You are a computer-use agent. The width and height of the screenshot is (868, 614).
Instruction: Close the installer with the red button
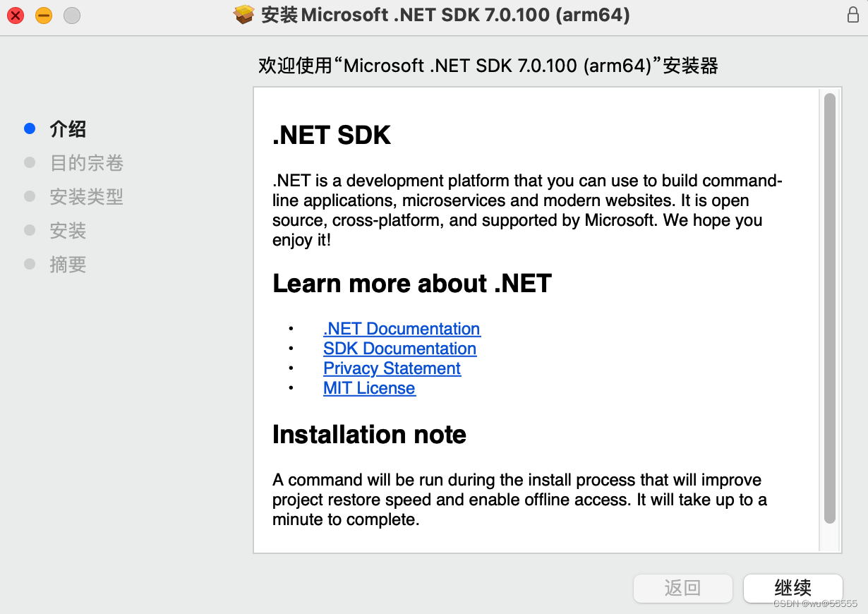coord(15,15)
